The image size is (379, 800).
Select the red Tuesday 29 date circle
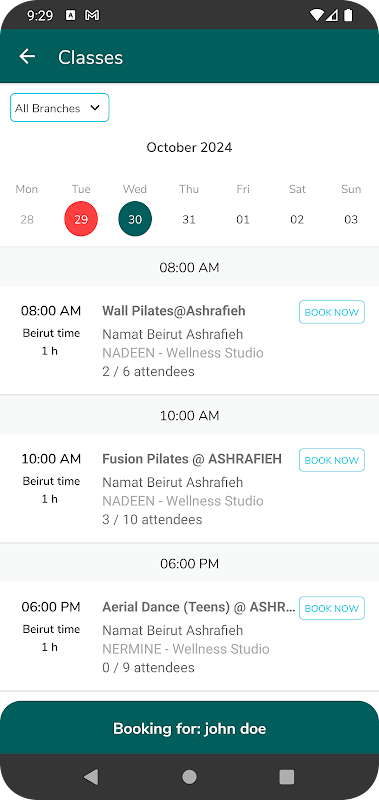coord(81,219)
